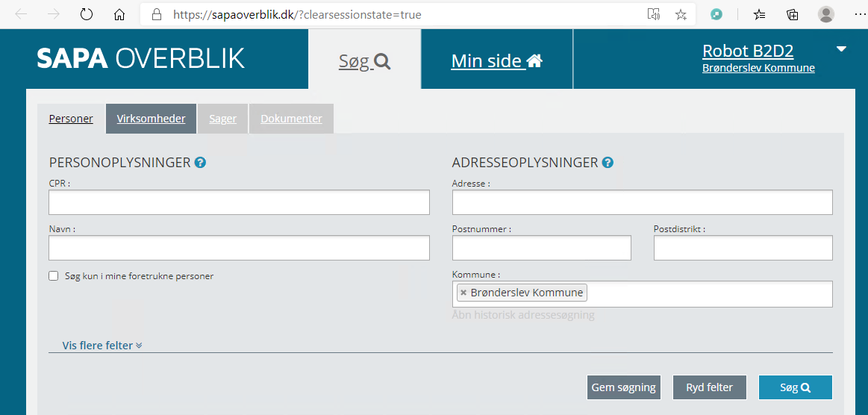Click the blue Søg search button
This screenshot has width=868, height=415.
pyautogui.click(x=796, y=387)
